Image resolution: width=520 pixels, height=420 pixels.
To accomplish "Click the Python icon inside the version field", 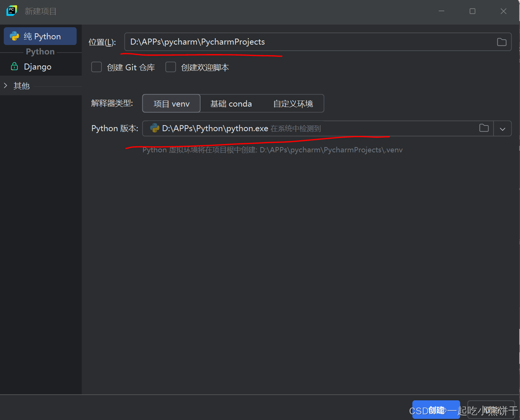I will coord(154,128).
